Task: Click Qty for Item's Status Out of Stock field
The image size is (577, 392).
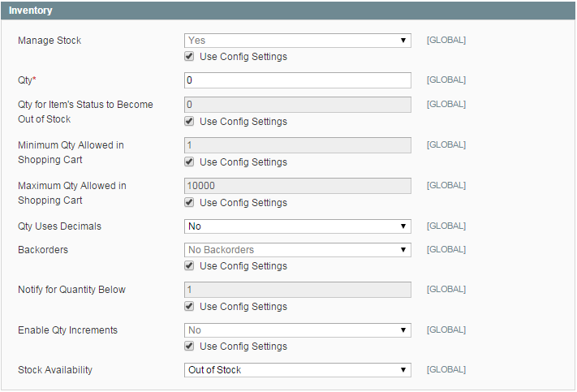Action: tap(298, 105)
